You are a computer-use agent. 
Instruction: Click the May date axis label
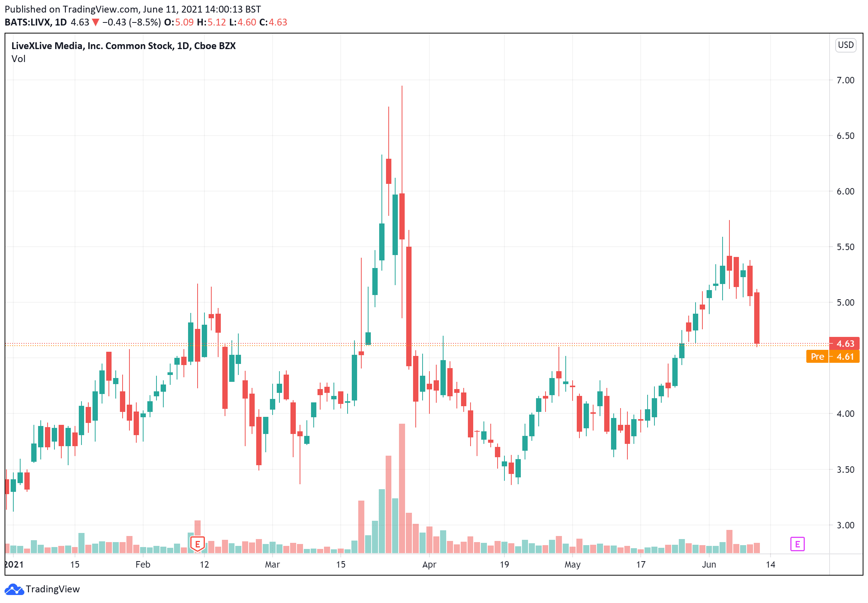[x=572, y=565]
